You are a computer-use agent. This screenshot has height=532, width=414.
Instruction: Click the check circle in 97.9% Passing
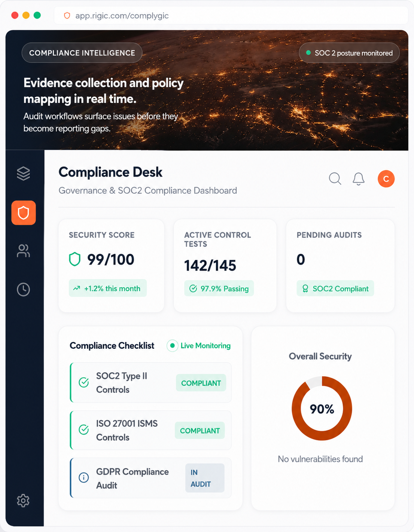193,288
